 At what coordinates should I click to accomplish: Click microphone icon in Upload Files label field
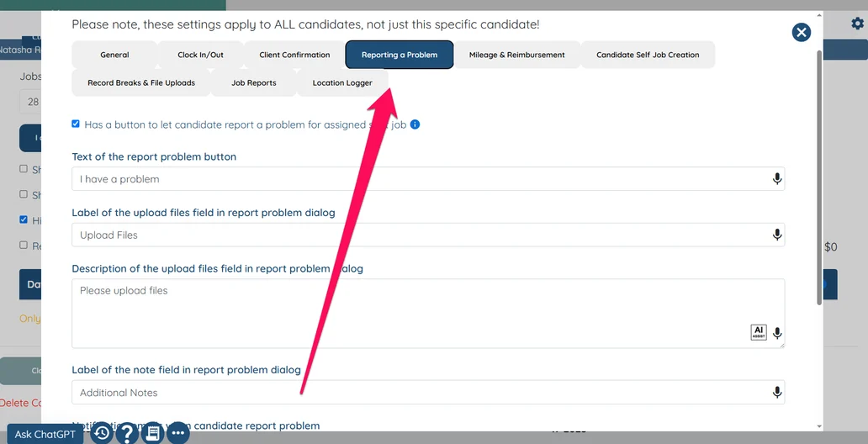click(777, 235)
